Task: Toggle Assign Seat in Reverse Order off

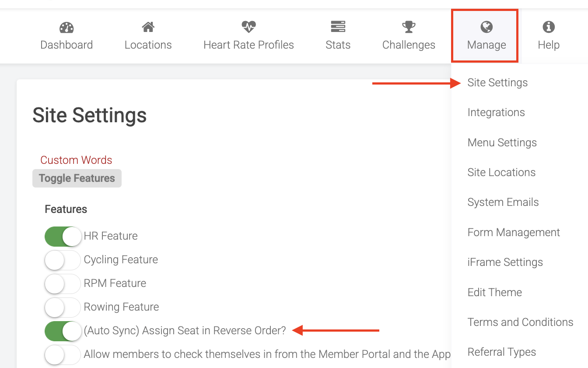Action: [63, 331]
